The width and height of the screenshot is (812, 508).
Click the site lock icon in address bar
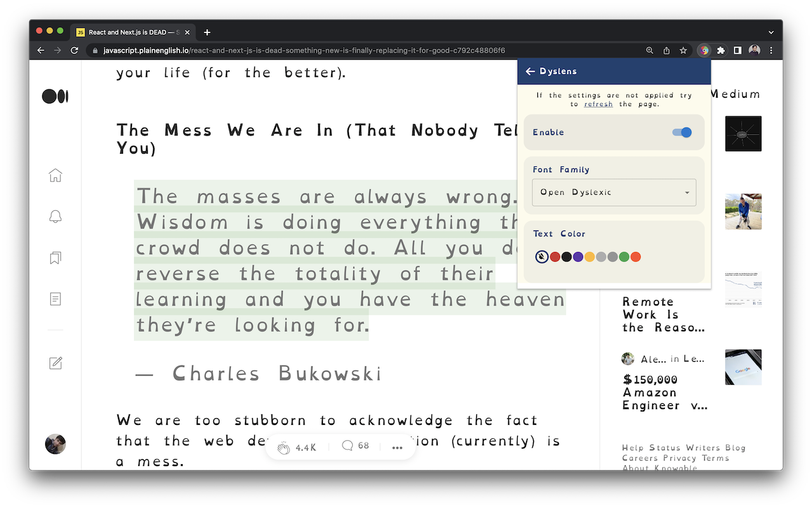click(x=95, y=50)
